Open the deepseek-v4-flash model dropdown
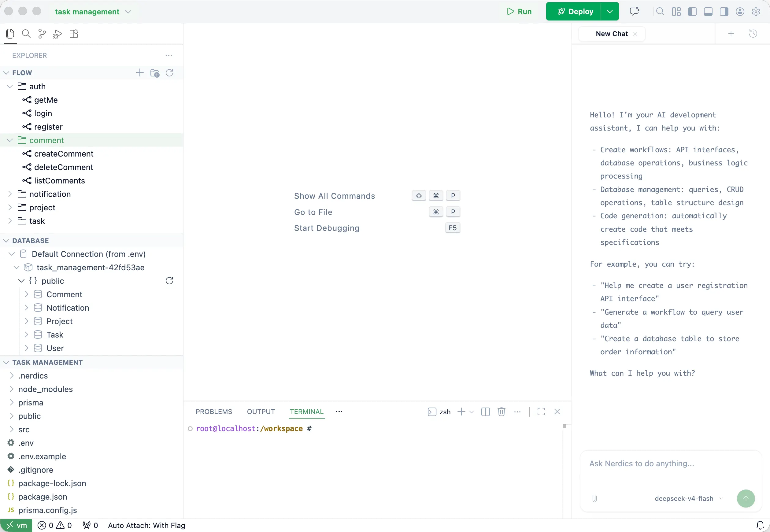The image size is (770, 532). click(x=689, y=498)
